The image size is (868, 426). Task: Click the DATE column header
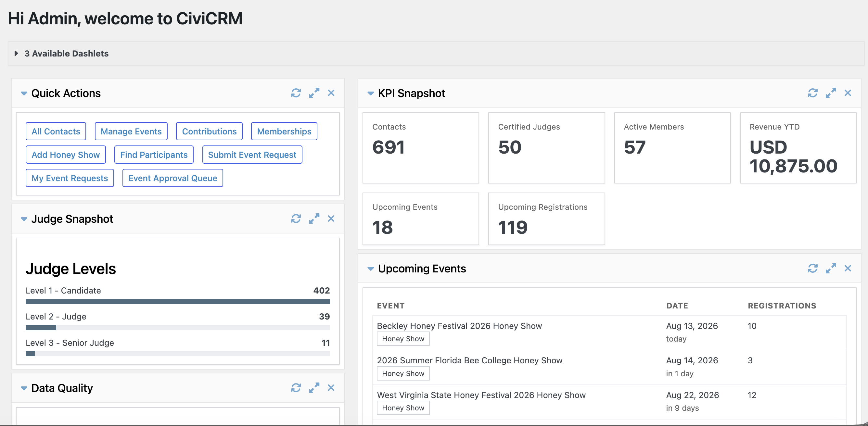click(x=677, y=306)
